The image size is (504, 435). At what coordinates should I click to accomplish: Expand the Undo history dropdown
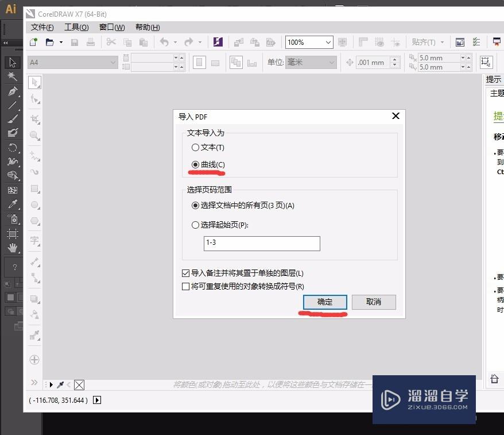(x=175, y=42)
